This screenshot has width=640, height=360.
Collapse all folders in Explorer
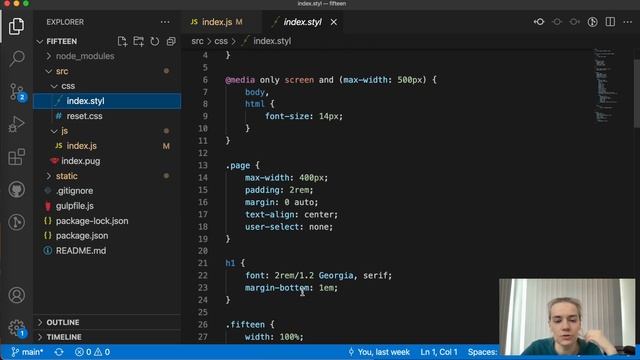(171, 41)
